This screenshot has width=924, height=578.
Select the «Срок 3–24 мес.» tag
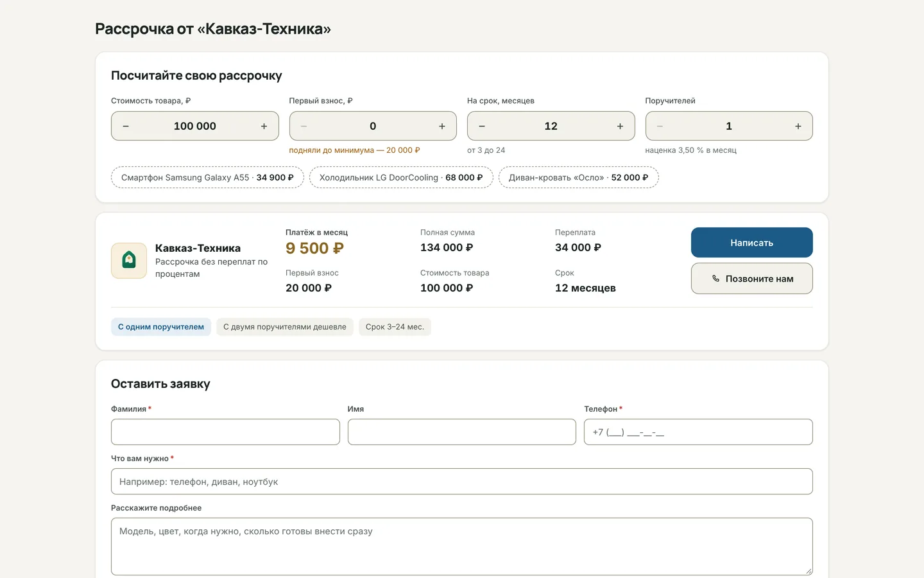click(395, 327)
